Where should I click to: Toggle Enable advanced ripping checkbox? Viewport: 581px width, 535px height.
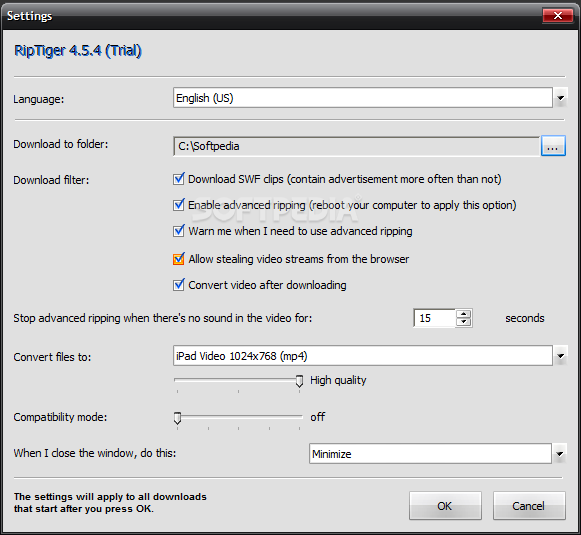tap(179, 205)
